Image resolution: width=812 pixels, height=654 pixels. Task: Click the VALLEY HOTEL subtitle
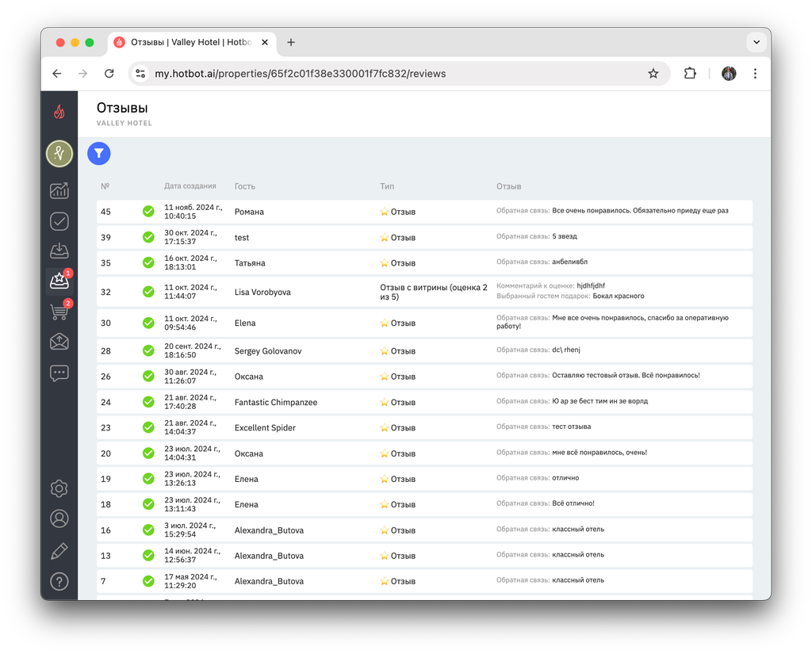[x=124, y=123]
